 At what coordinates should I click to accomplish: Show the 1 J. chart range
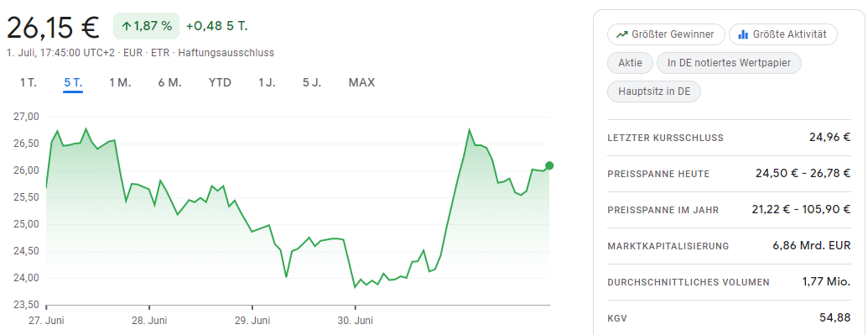[x=267, y=82]
